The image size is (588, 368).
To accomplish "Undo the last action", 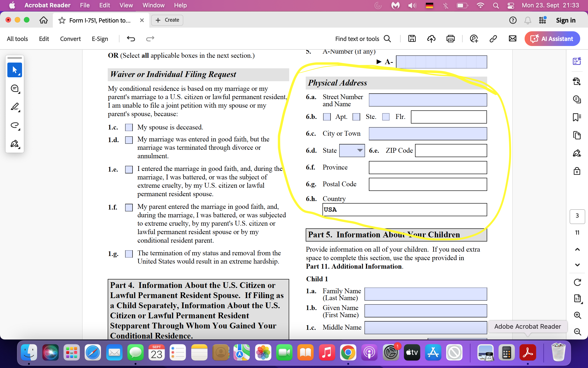I will pyautogui.click(x=131, y=39).
